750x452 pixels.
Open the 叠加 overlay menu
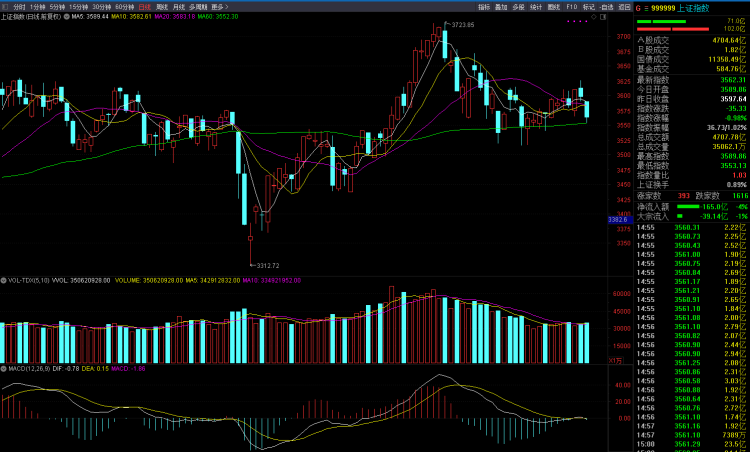coord(500,7)
